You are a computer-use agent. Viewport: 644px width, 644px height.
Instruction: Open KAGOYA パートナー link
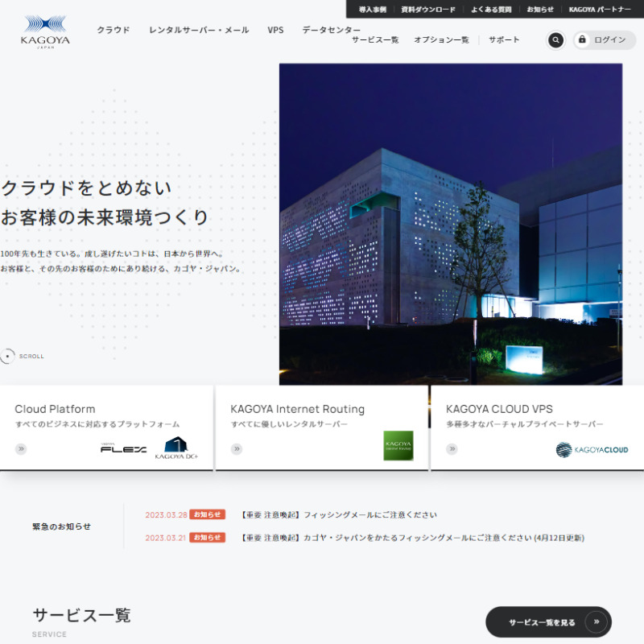coord(600,10)
